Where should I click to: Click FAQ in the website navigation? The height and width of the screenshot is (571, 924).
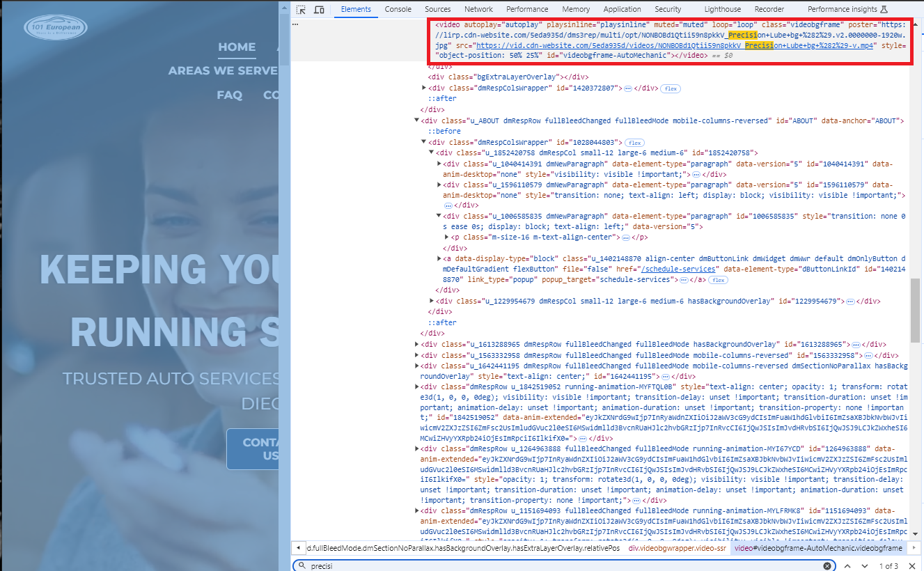click(229, 95)
